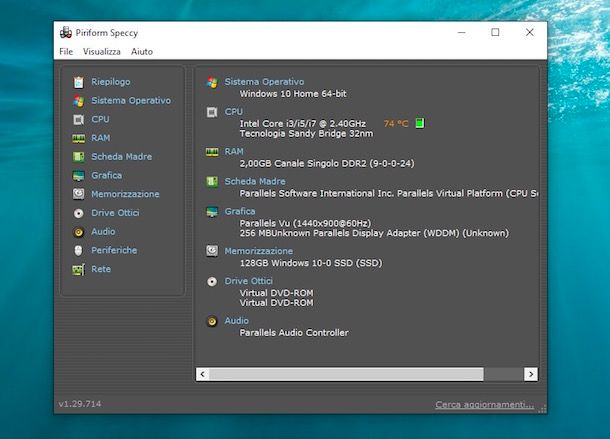610x439 pixels.
Task: Select the Drive Ottici disc icon in sidebar
Action: pyautogui.click(x=78, y=213)
